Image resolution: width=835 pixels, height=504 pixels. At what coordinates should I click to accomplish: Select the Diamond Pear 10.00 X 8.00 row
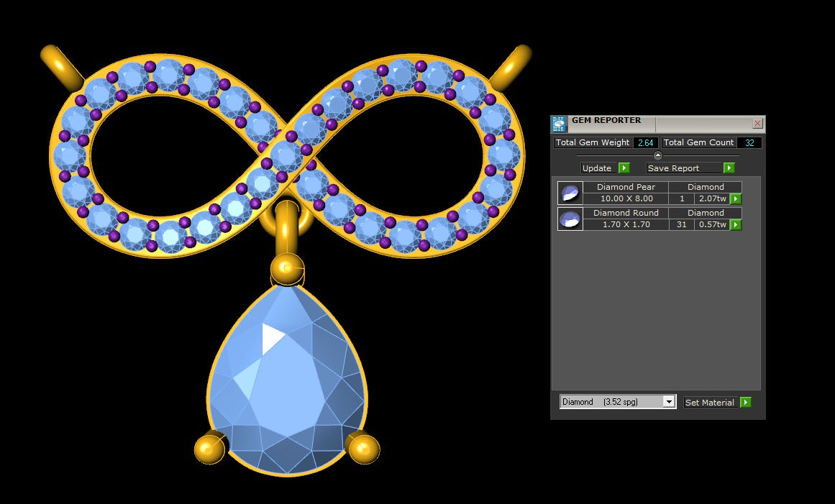pyautogui.click(x=625, y=198)
